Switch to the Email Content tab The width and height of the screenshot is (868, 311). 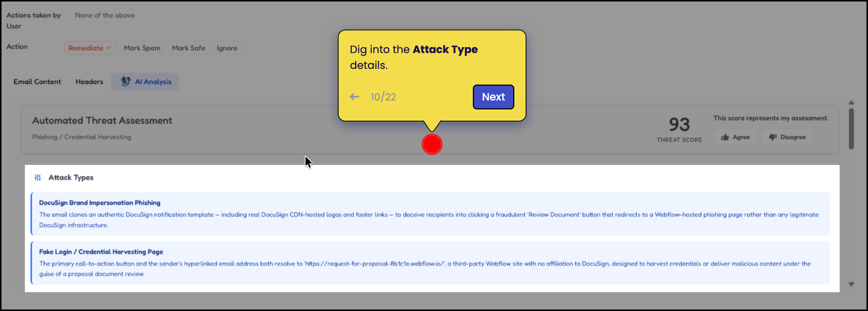[37, 82]
